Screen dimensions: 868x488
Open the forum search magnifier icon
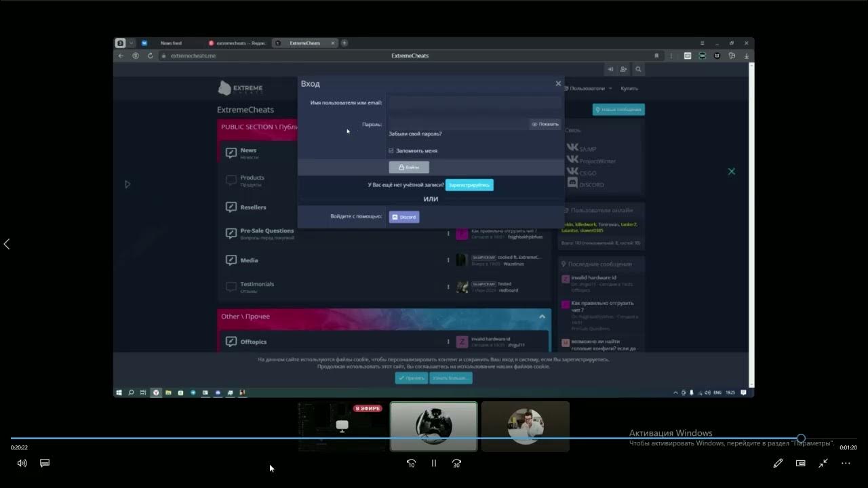pyautogui.click(x=638, y=69)
